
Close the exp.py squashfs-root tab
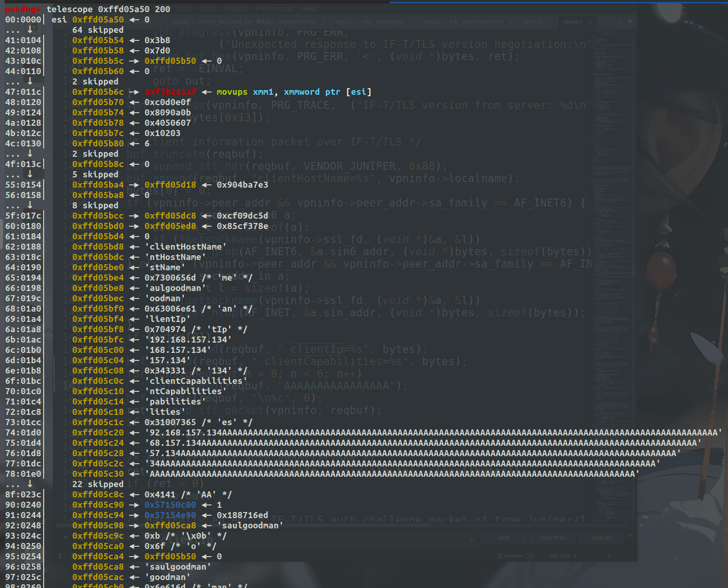[324, 22]
